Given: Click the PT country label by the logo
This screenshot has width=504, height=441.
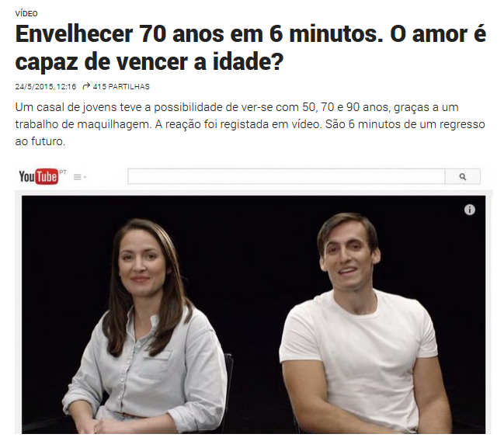Looking at the screenshot, I should tap(63, 172).
